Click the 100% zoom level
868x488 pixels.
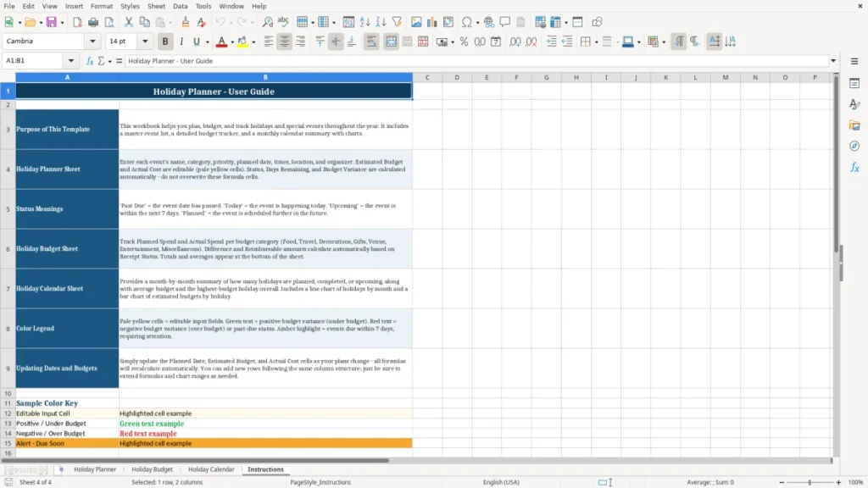[x=856, y=482]
